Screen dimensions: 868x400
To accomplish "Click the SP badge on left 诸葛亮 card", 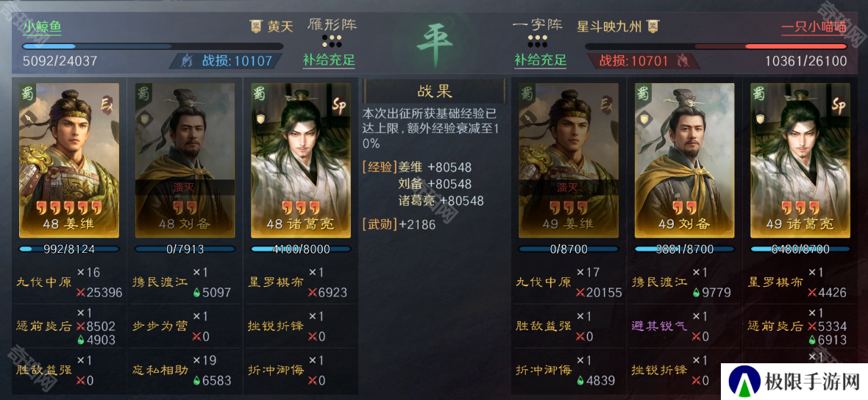I will click(338, 105).
